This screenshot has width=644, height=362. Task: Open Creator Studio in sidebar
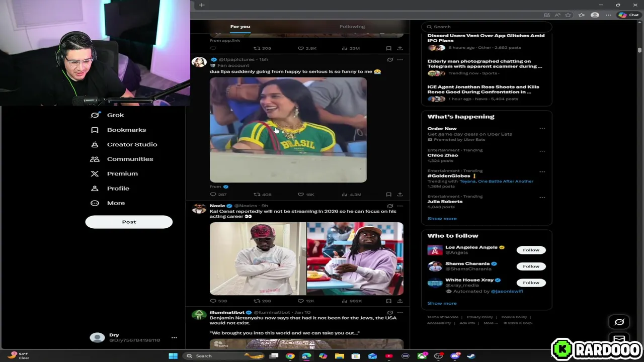click(x=124, y=144)
